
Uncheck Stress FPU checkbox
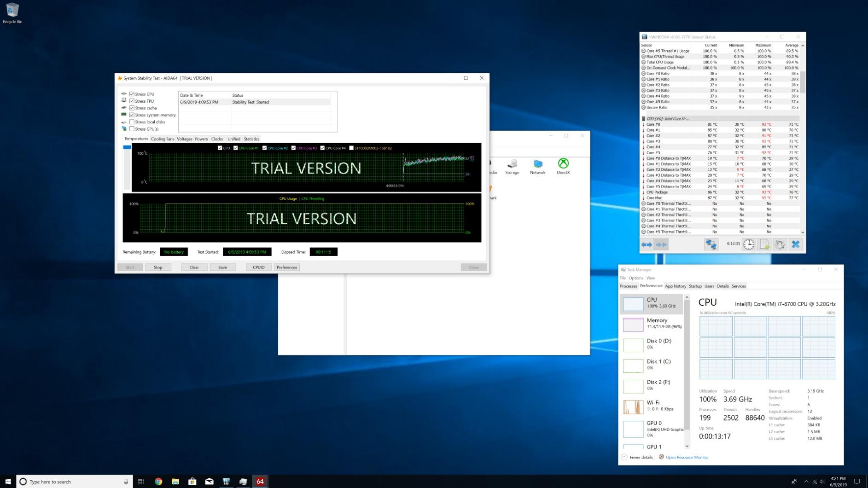click(x=132, y=101)
